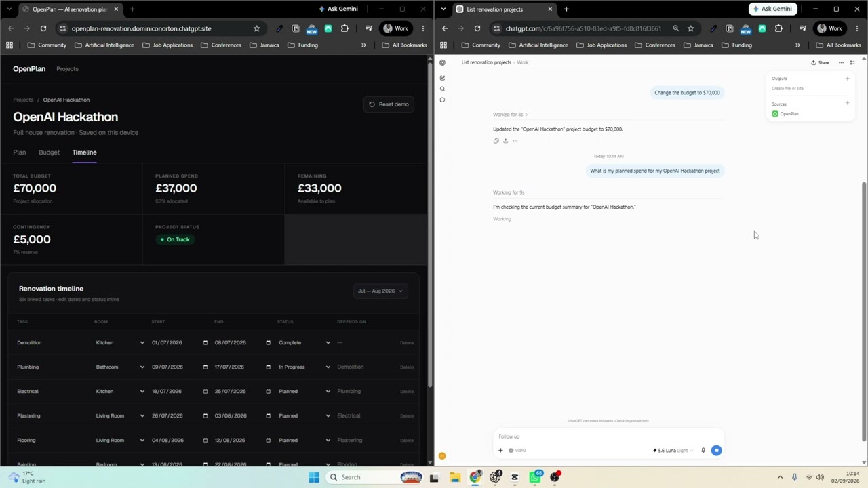
Task: Click the Reset demo button in OpenPlan
Action: point(389,104)
